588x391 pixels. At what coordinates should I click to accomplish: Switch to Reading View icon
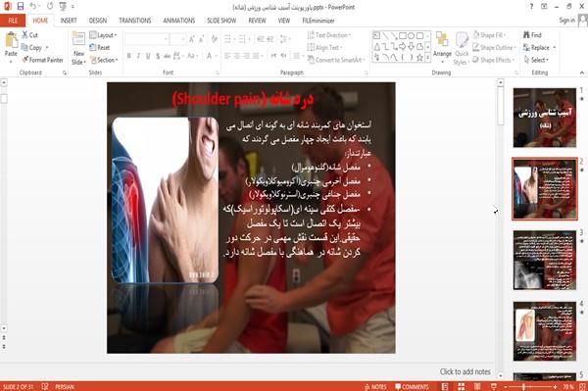point(477,386)
